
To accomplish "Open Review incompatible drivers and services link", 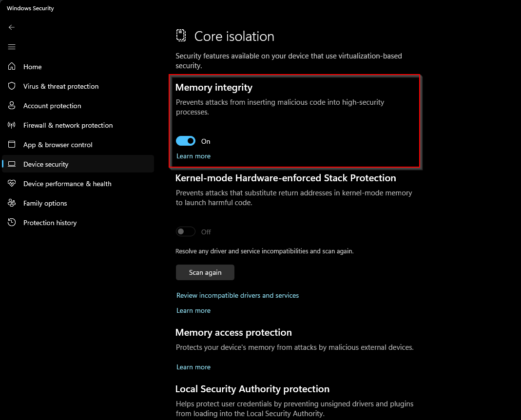I will click(x=237, y=295).
